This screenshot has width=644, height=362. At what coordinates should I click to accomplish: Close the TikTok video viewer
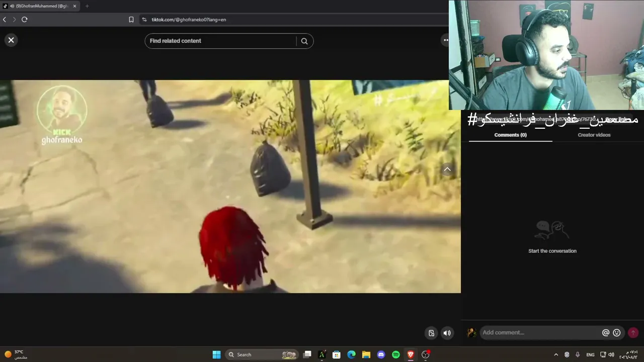click(x=11, y=40)
